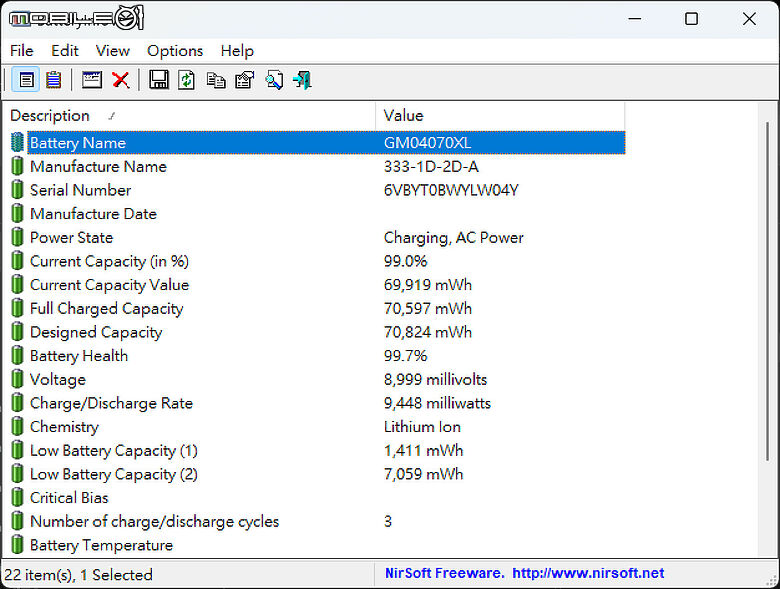Image resolution: width=780 pixels, height=589 pixels.
Task: Click the 7,059 mWh value
Action: [x=423, y=474]
